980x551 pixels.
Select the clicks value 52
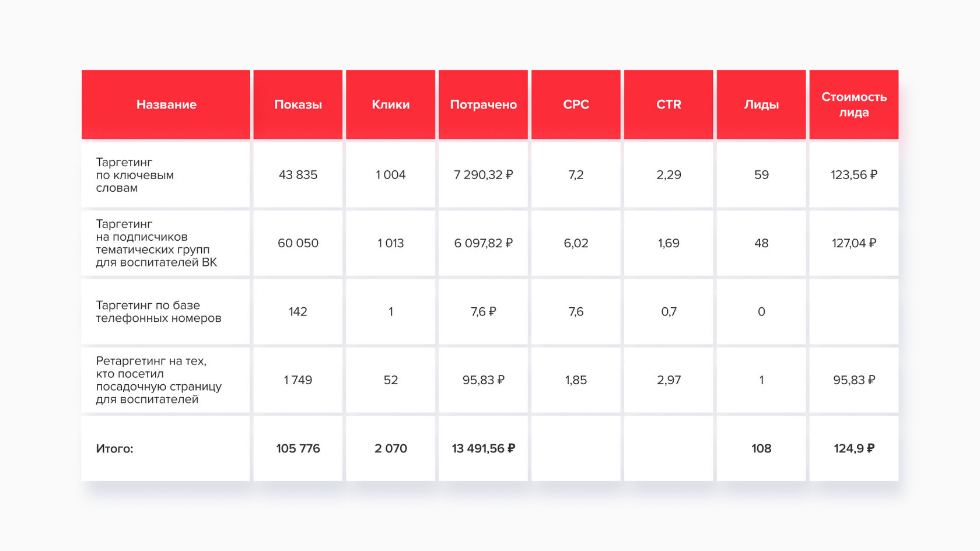click(x=391, y=380)
